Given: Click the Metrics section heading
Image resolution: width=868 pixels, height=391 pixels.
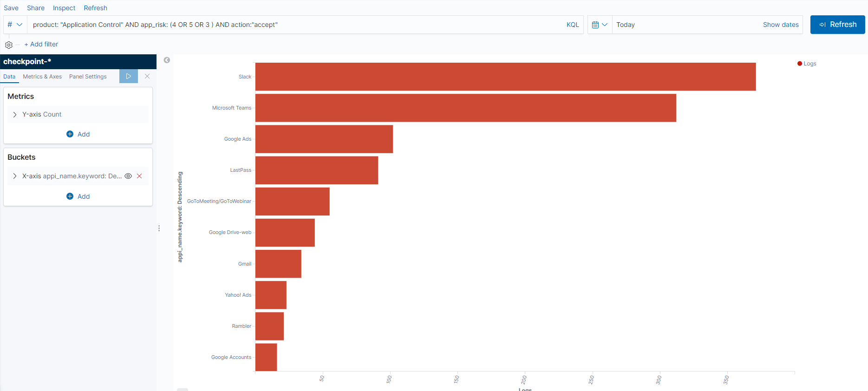Looking at the screenshot, I should (21, 96).
